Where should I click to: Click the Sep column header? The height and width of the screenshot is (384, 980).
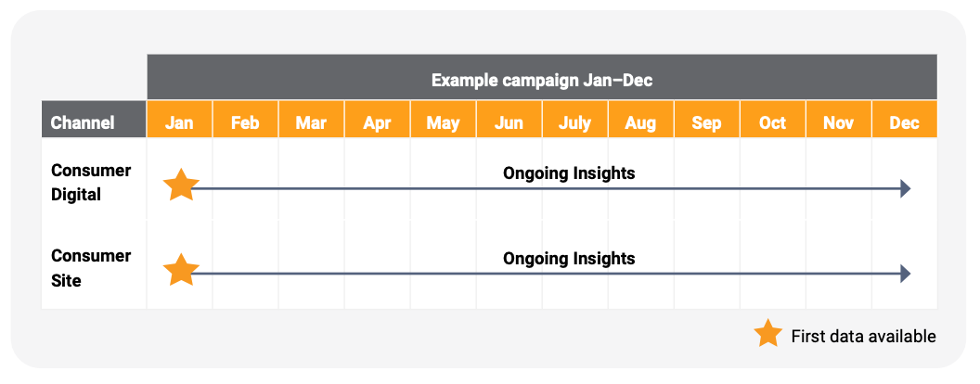pyautogui.click(x=706, y=122)
